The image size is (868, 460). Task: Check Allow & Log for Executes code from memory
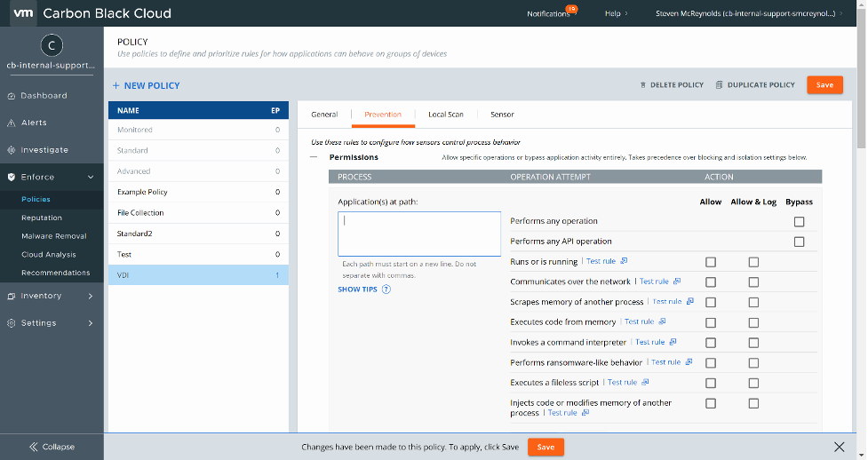pyautogui.click(x=753, y=322)
